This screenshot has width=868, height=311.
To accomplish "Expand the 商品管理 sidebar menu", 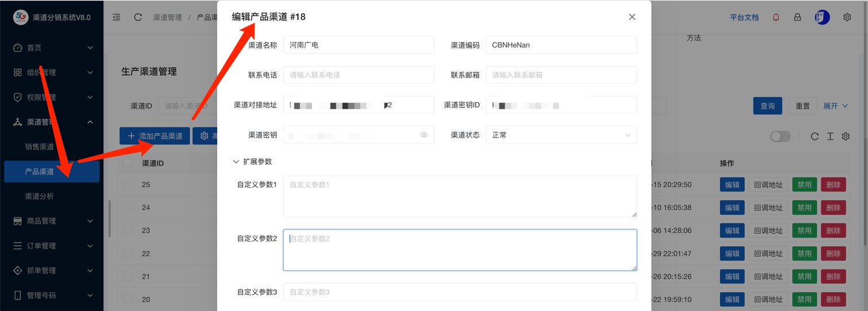I will coord(52,221).
